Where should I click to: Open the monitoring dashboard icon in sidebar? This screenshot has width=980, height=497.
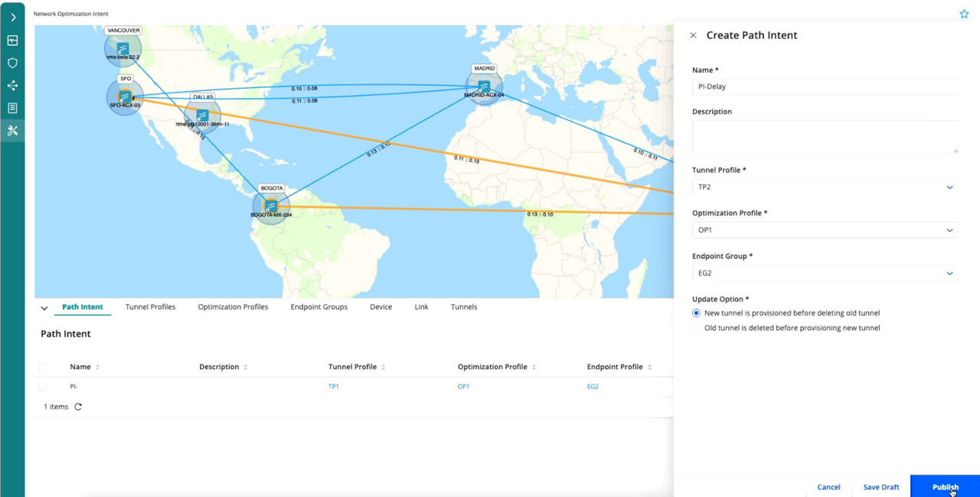click(12, 40)
